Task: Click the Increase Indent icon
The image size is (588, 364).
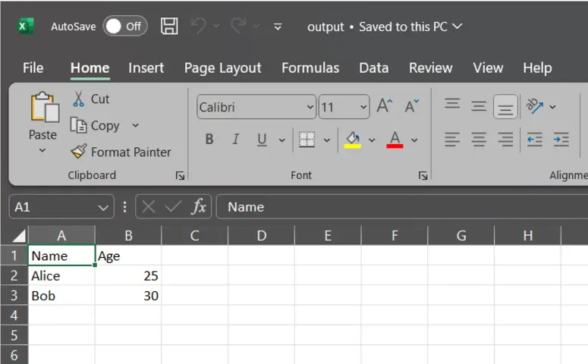Action: click(561, 140)
